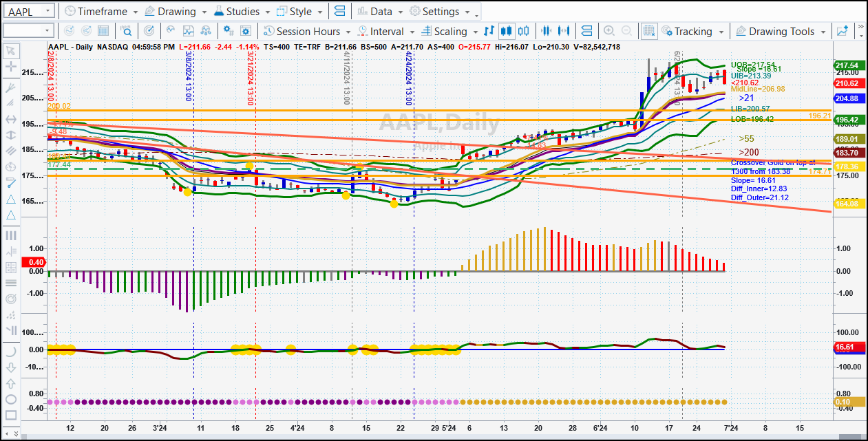Select the ellipse drawing tool
This screenshot has height=441, width=868.
pyautogui.click(x=10, y=399)
